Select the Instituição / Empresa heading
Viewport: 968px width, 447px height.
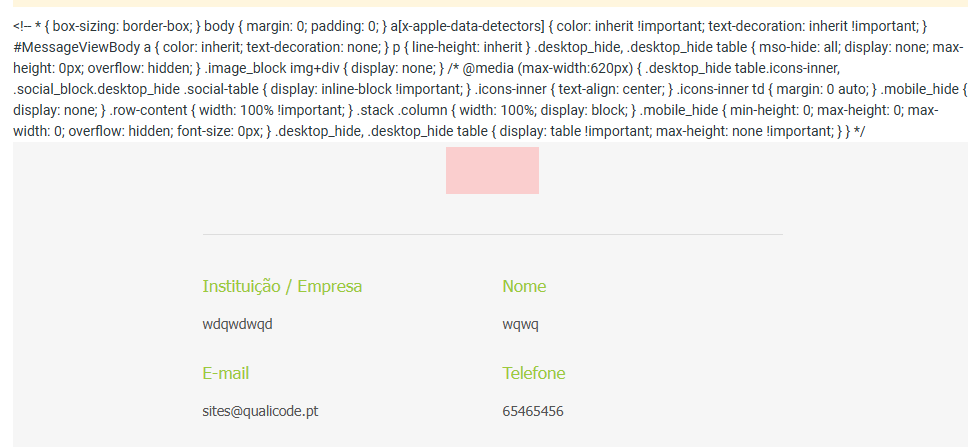[282, 286]
